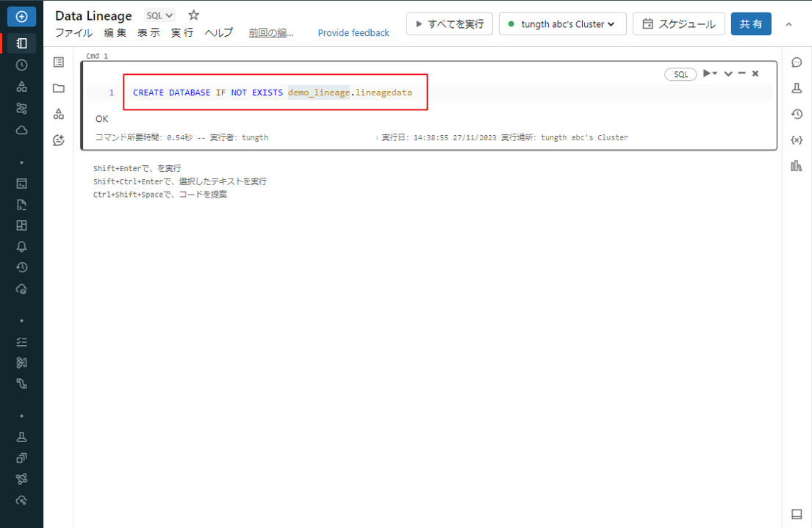This screenshot has width=812, height=528.
Task: Click the Shift+Enterで、を実行 hint
Action: pyautogui.click(x=137, y=168)
